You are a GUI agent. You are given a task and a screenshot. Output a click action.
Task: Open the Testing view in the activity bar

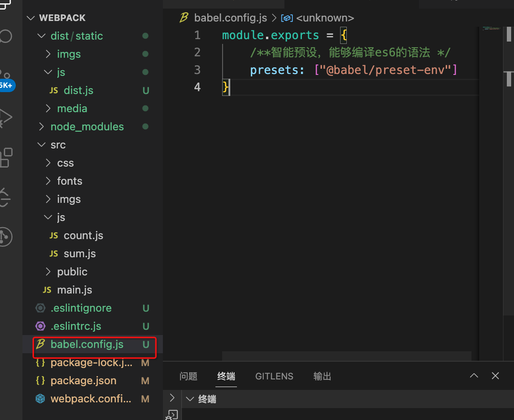4,197
